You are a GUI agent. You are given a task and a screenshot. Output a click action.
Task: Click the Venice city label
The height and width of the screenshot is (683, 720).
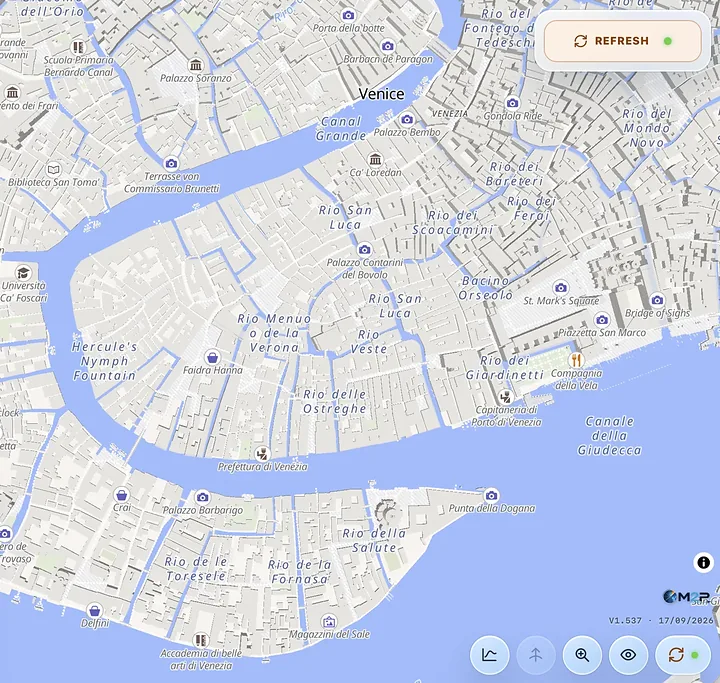(382, 94)
